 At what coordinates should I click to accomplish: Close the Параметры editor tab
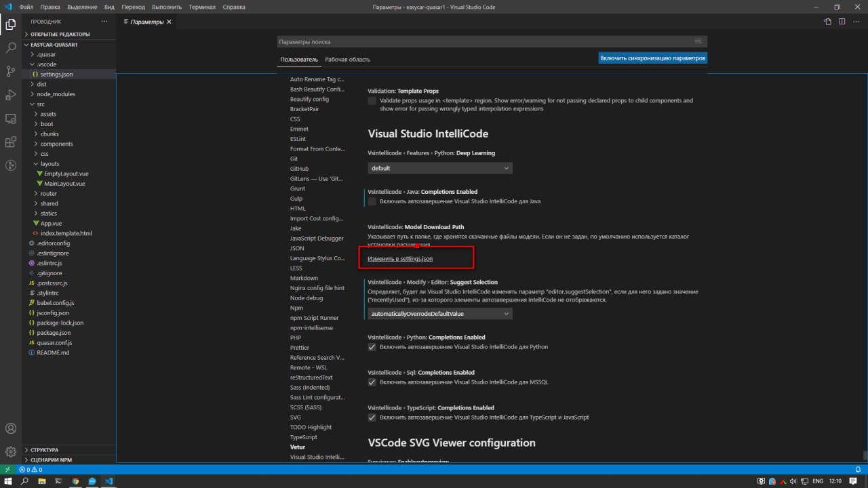pos(169,22)
